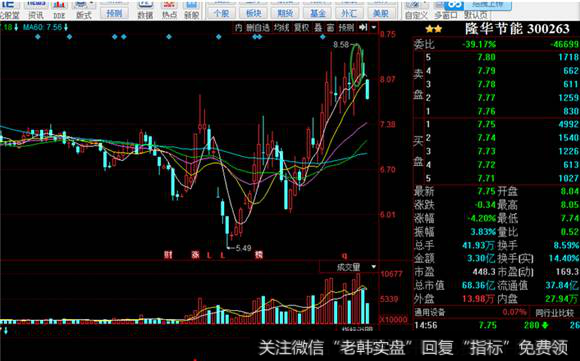580x361 pixels.
Task: Open the 自定义 customize icon
Action: (416, 10)
